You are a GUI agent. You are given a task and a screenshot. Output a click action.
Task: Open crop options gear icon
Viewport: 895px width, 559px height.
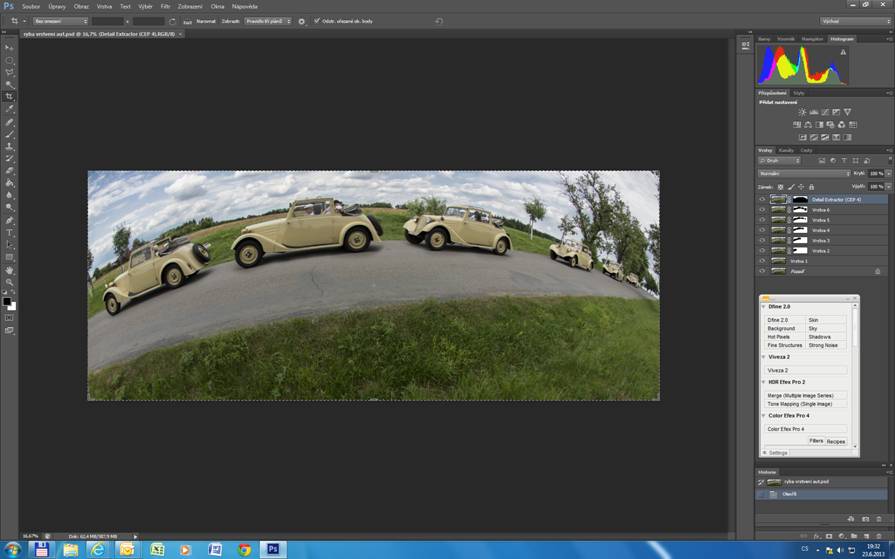point(301,21)
